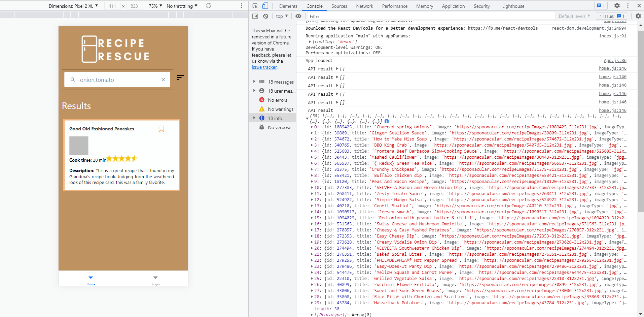
Task: Open source link index.js:91
Action: tap(613, 36)
